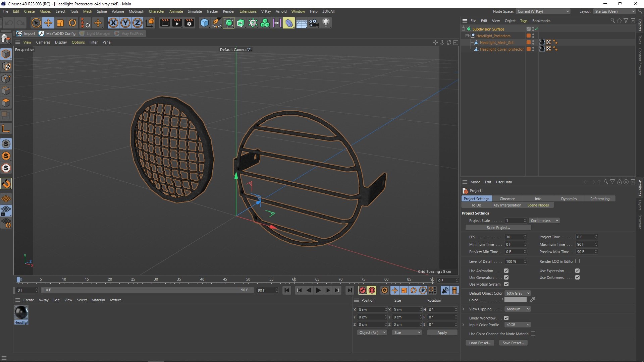Image resolution: width=644 pixels, height=362 pixels.
Task: Click the Record Active Objects button
Action: coord(362,290)
